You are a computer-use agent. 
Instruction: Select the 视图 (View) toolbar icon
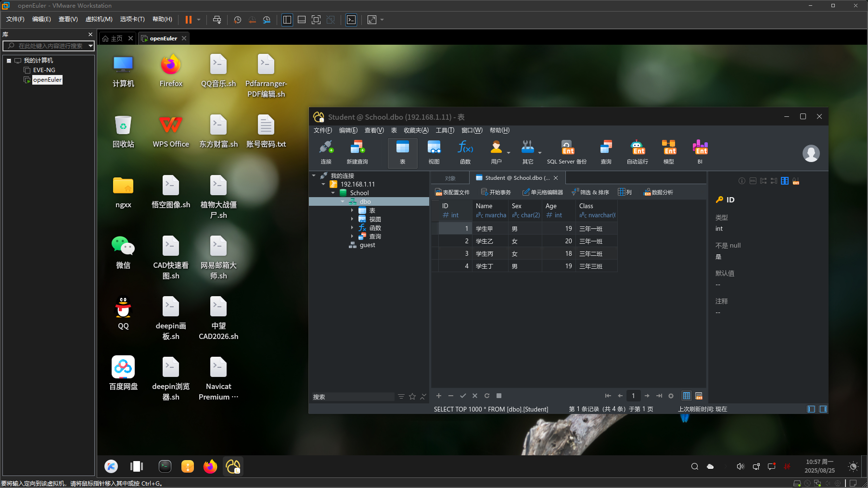pyautogui.click(x=434, y=152)
